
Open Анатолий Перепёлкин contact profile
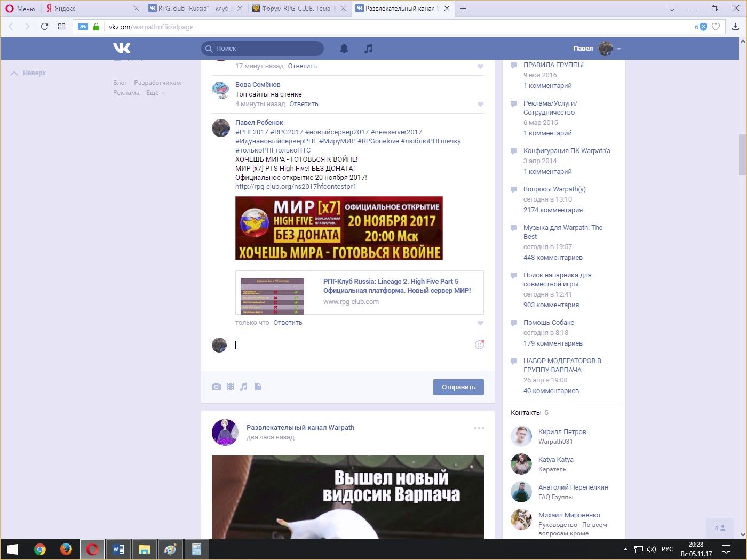[573, 487]
